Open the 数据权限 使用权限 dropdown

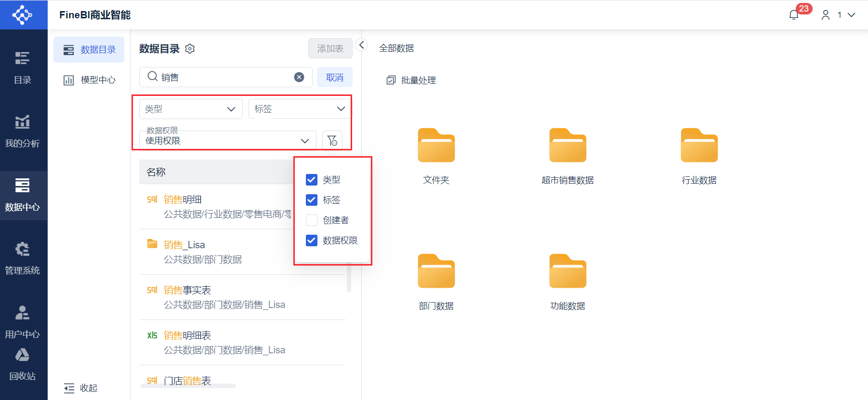click(x=228, y=140)
